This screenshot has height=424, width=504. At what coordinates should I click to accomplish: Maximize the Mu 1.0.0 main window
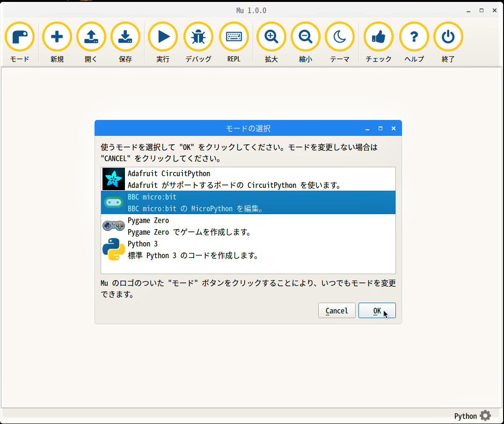[x=482, y=11]
